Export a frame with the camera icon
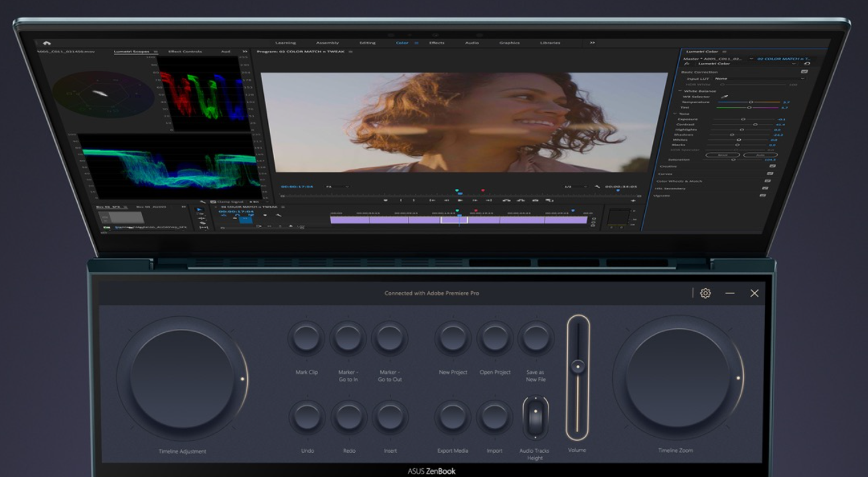This screenshot has width=868, height=477. 535,200
